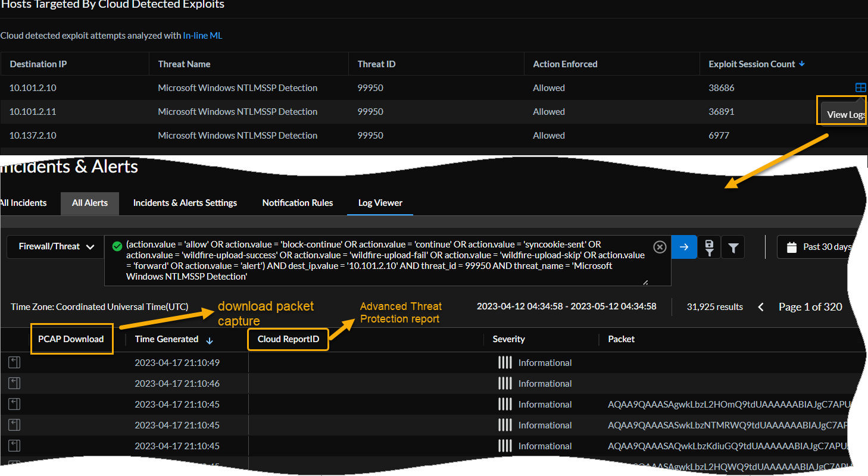
Task: Save the current query using the save-filter icon
Action: click(x=709, y=246)
